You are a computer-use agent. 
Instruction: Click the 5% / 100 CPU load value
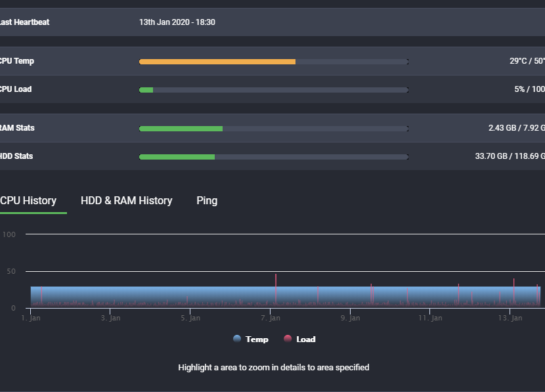tap(530, 89)
